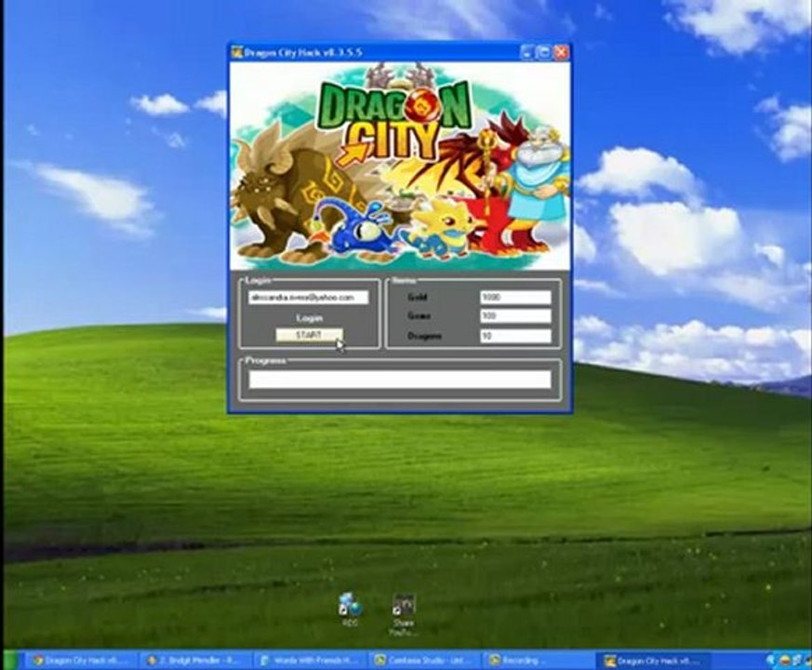Click the "Dragons" label
The image size is (812, 670).
point(424,336)
